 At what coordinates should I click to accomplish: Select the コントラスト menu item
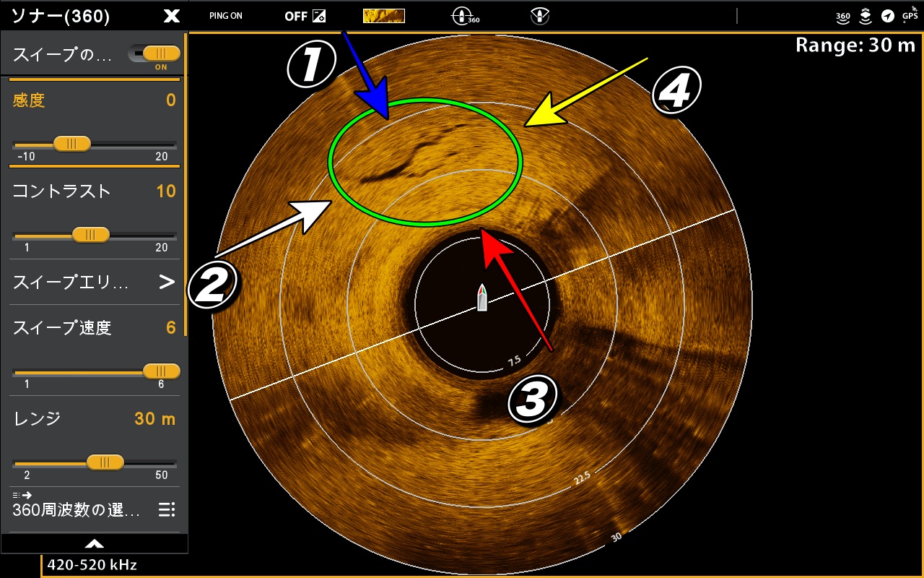62,191
